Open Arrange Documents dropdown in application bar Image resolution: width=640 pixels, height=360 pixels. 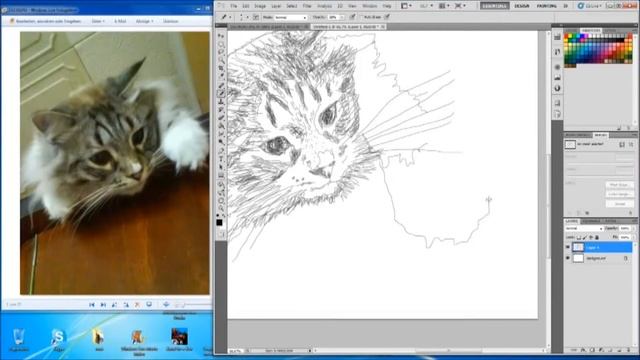point(444,6)
